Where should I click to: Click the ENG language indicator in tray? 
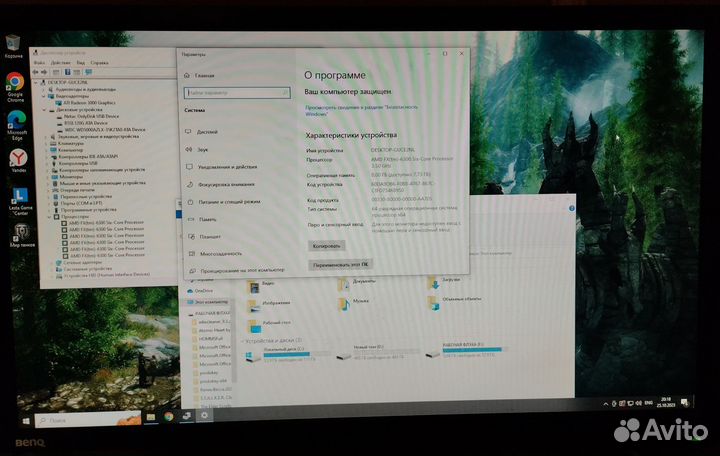pyautogui.click(x=648, y=403)
